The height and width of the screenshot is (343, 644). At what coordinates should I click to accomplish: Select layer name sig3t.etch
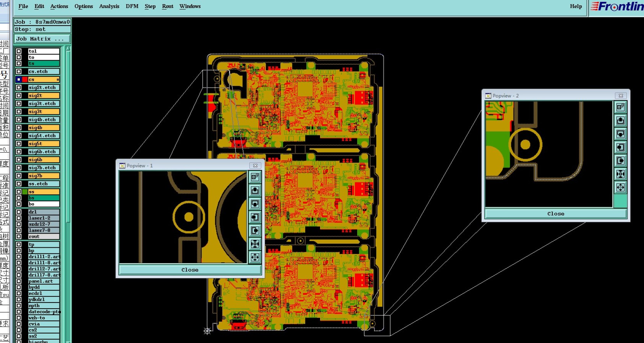click(44, 104)
